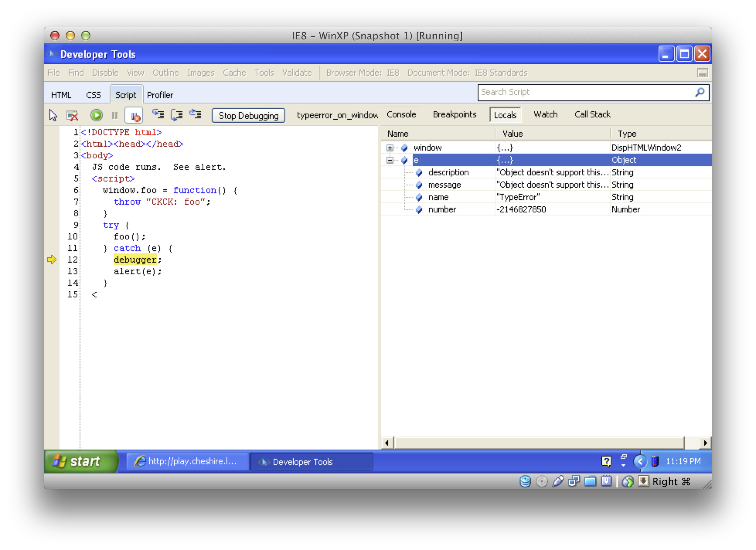
Task: Click the locals pane right scroll arrow
Action: point(705,443)
